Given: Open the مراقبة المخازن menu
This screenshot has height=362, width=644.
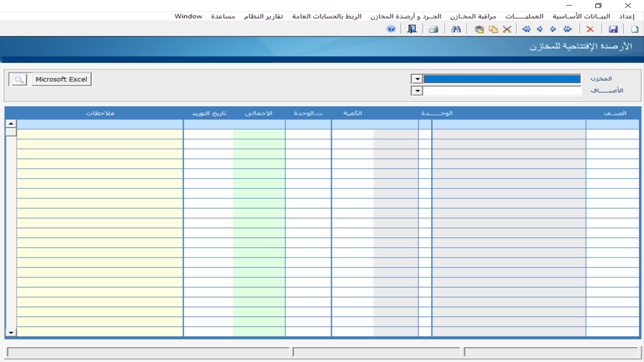Looking at the screenshot, I should (473, 16).
